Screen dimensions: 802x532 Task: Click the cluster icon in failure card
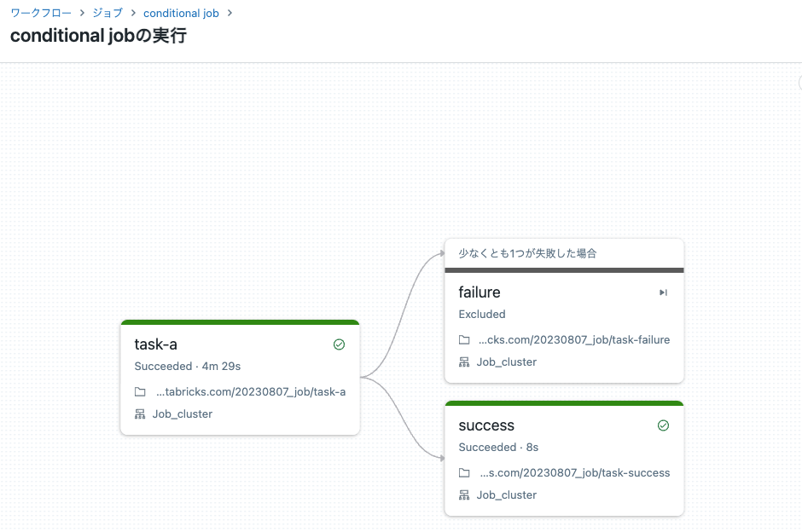[464, 361]
